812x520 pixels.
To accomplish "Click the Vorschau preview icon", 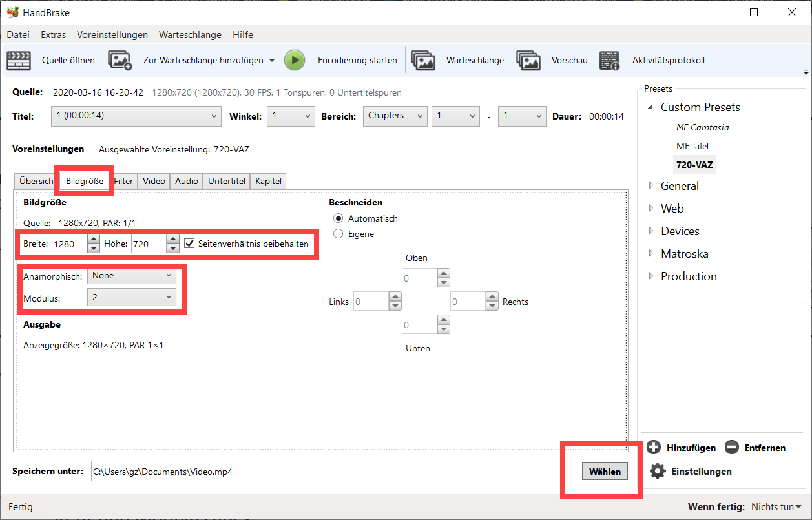I will (x=528, y=60).
